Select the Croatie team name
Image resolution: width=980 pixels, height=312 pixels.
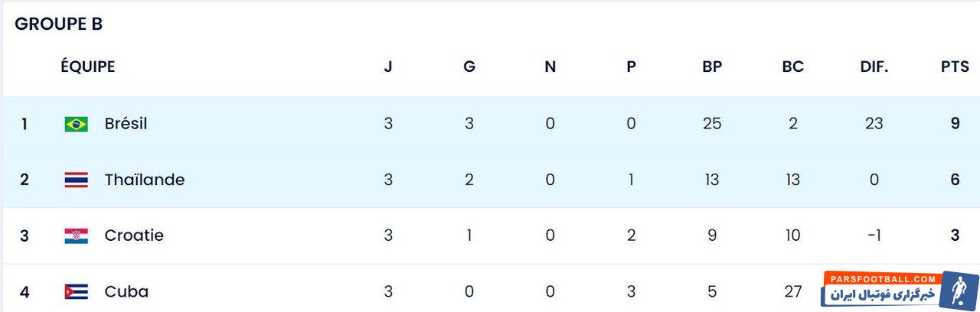(x=134, y=236)
